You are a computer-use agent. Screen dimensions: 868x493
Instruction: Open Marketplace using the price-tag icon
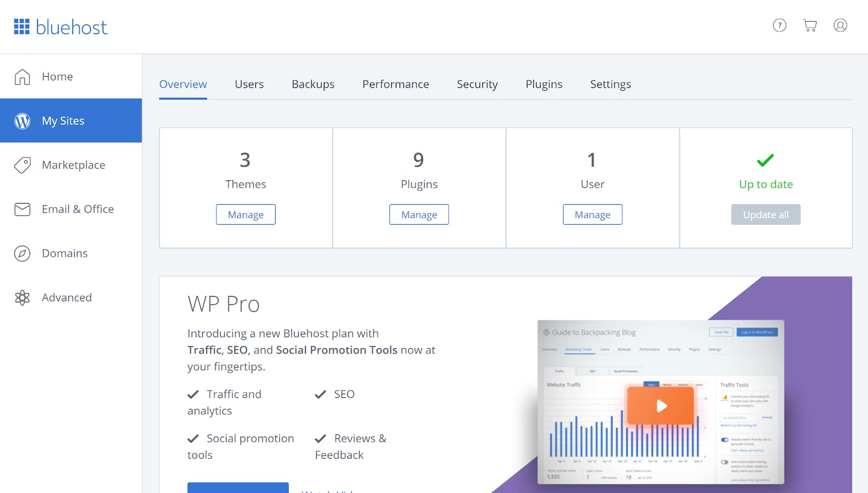coord(22,165)
